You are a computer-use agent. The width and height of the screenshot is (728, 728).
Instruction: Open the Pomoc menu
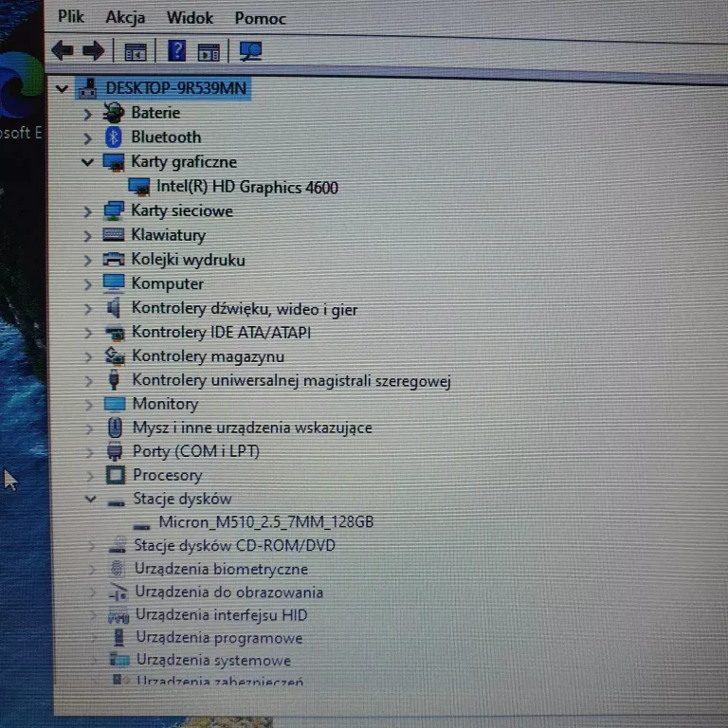coord(260,19)
